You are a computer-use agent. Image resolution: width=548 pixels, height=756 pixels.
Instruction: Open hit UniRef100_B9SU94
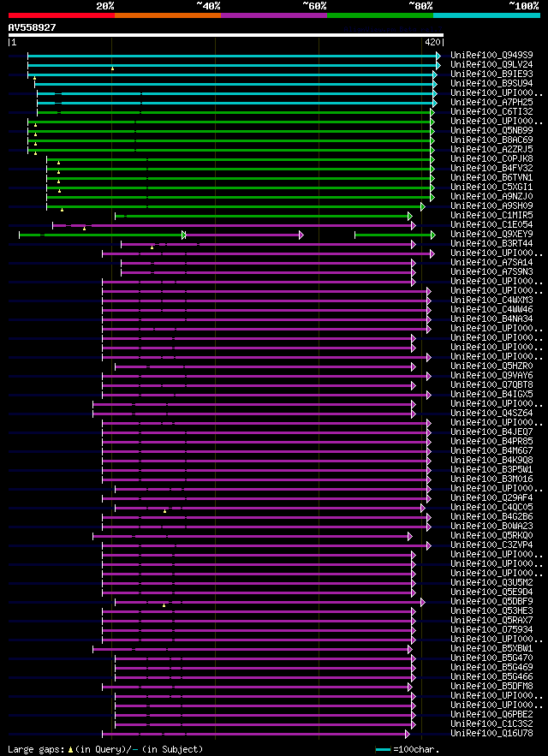point(491,83)
